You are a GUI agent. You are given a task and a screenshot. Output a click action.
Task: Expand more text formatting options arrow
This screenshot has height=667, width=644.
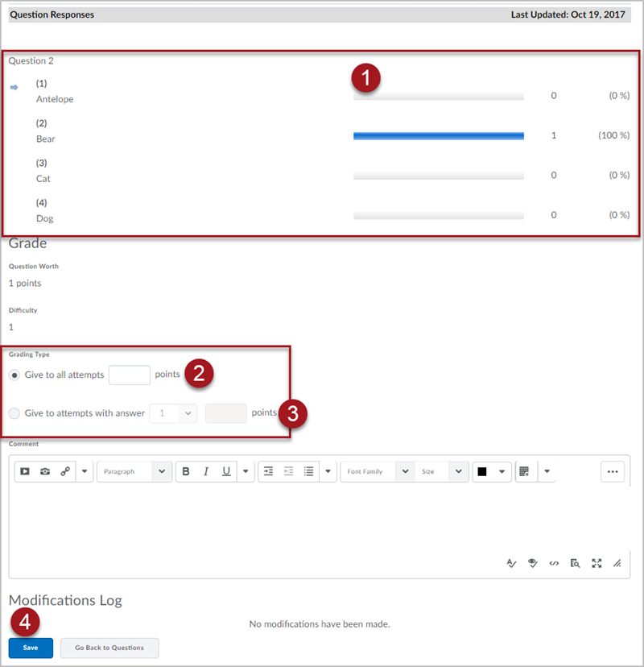246,471
